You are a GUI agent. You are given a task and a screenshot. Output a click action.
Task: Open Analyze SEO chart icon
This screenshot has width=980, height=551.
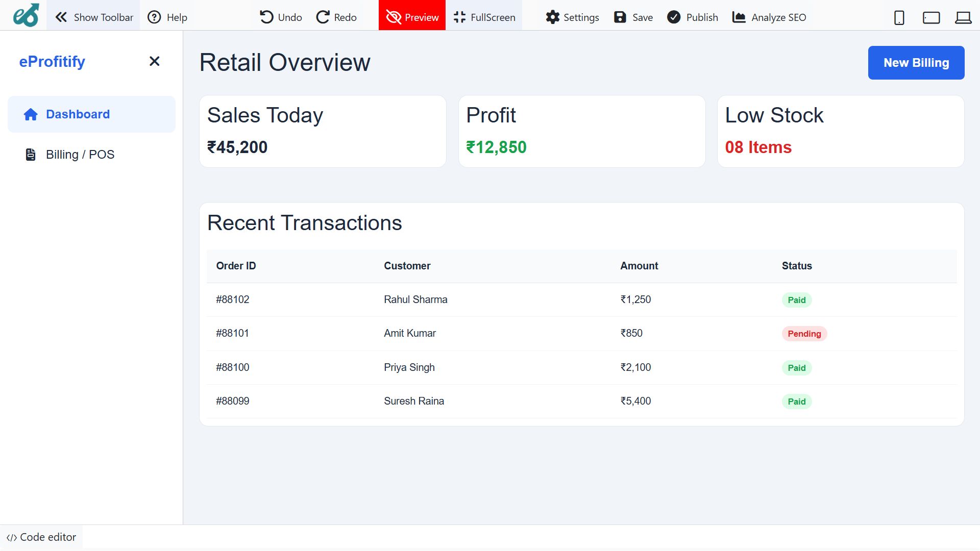point(739,17)
